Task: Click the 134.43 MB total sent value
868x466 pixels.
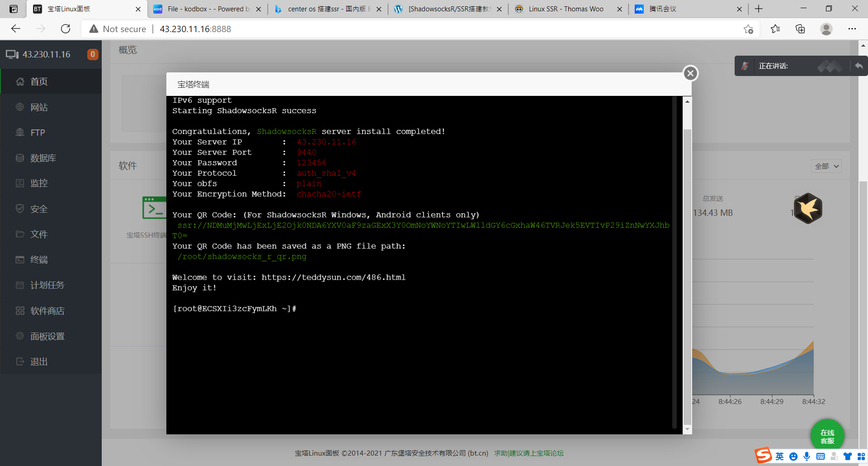Action: click(x=713, y=213)
